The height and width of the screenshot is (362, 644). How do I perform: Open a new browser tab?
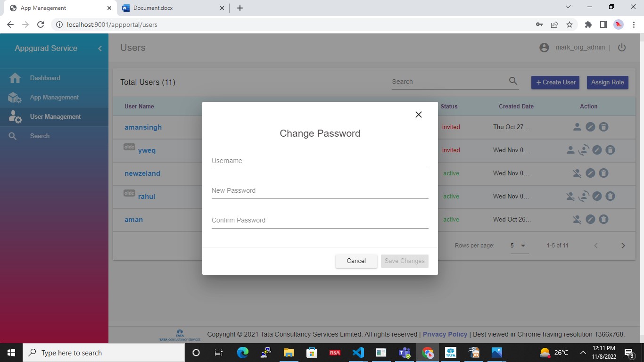click(x=239, y=8)
